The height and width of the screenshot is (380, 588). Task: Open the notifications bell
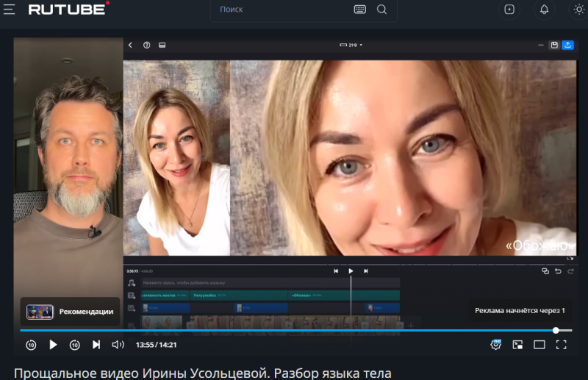coord(544,10)
